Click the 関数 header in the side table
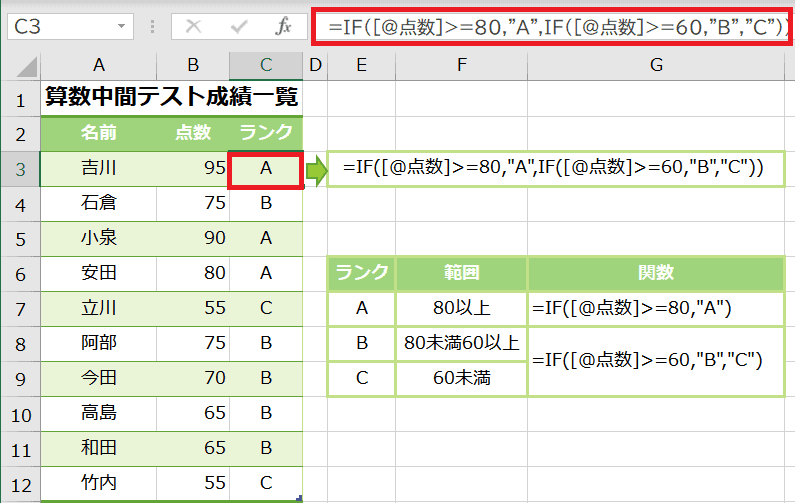 point(656,274)
